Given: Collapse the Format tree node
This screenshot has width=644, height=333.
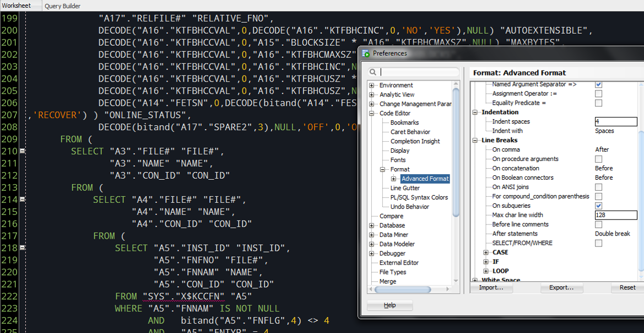Looking at the screenshot, I should (x=383, y=169).
